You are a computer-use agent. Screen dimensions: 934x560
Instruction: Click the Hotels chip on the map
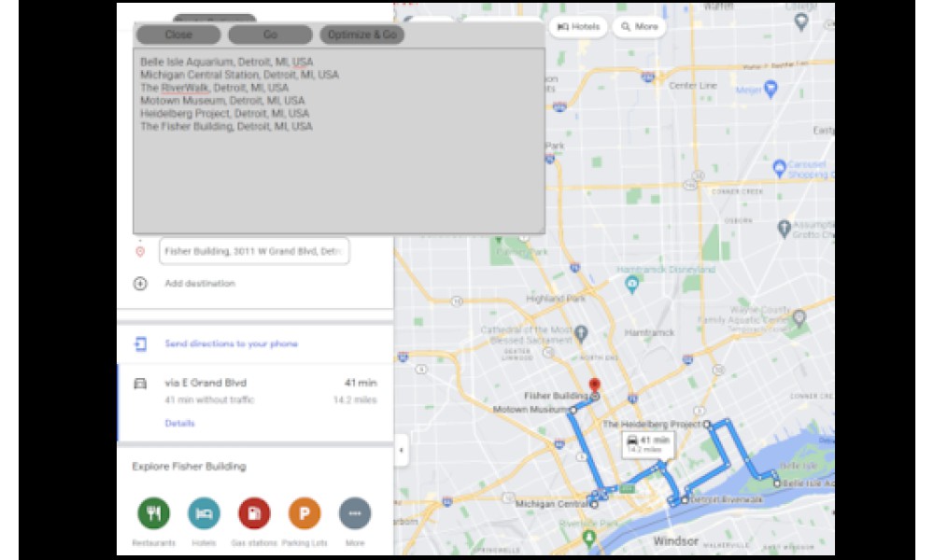578,27
